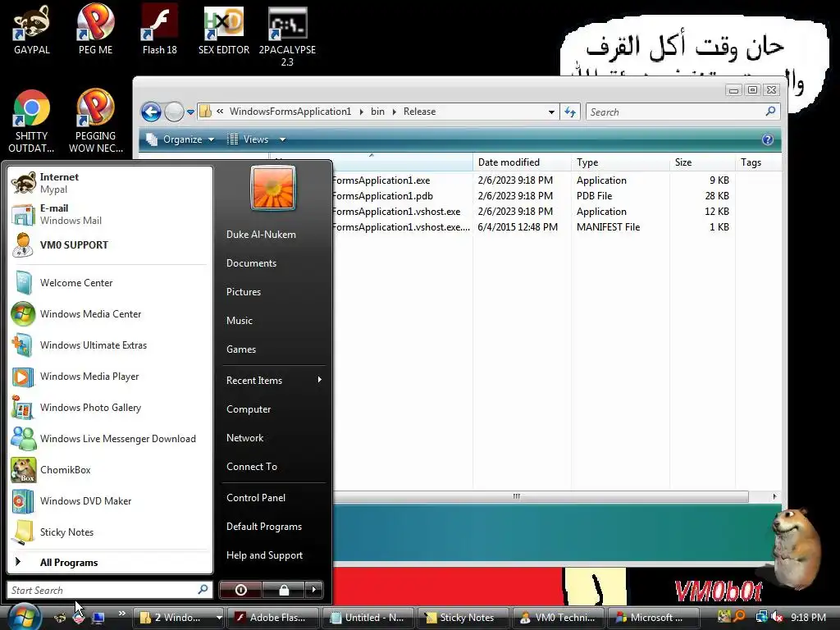Open Network from Start menu
The width and height of the screenshot is (840, 630).
click(274, 438)
